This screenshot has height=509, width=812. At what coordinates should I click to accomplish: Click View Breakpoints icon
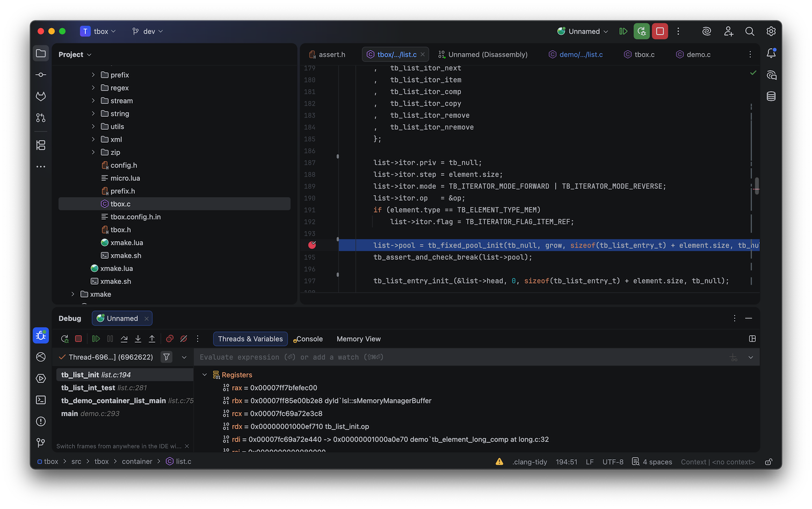click(170, 339)
